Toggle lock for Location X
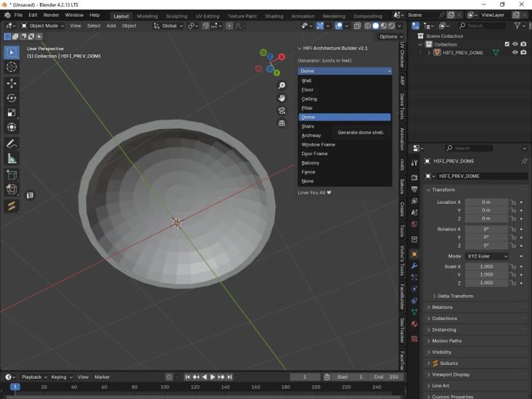The image size is (532, 399). pos(512,202)
